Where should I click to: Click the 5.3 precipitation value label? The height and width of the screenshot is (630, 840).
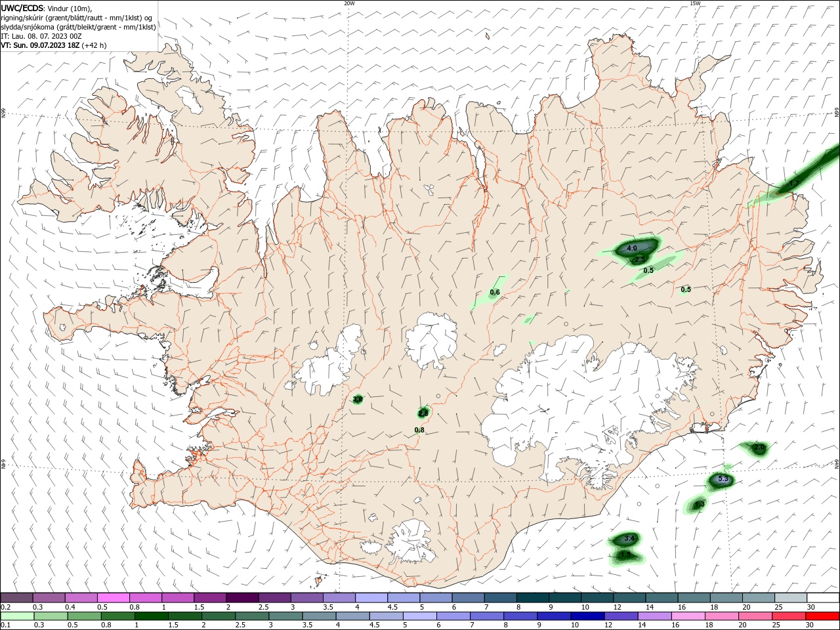[723, 480]
